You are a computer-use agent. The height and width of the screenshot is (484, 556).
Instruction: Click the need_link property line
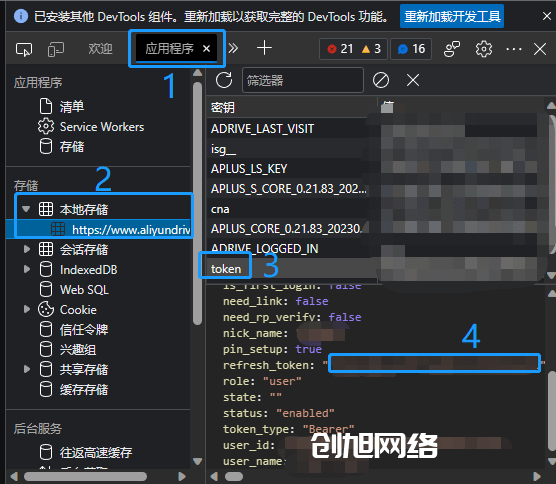(276, 301)
